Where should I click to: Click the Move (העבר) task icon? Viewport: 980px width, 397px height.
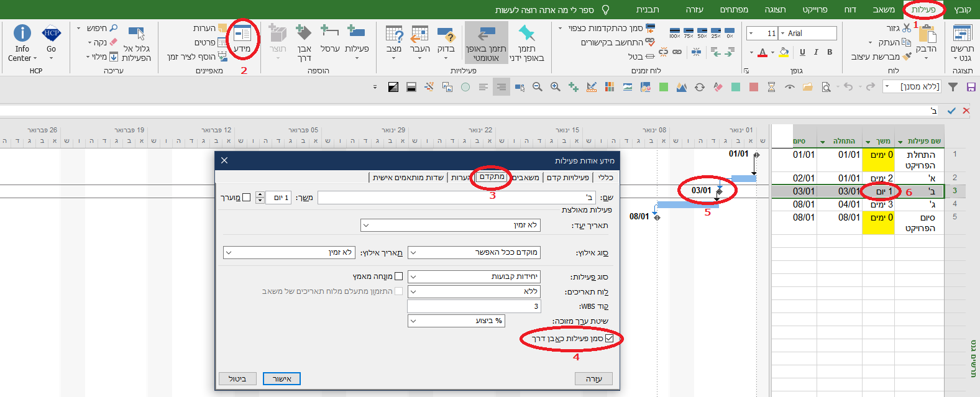coord(420,34)
